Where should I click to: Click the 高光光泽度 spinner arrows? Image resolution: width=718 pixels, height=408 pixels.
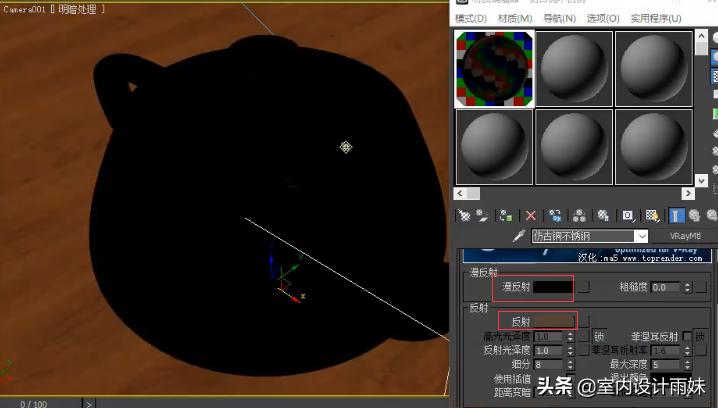(570, 337)
